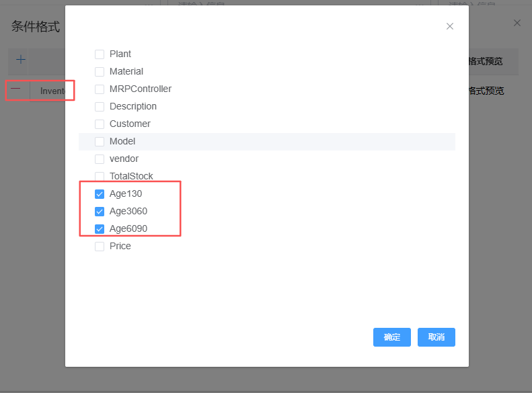Uncheck the Age130 checkbox
Screen dimensions: 532x393
click(100, 194)
